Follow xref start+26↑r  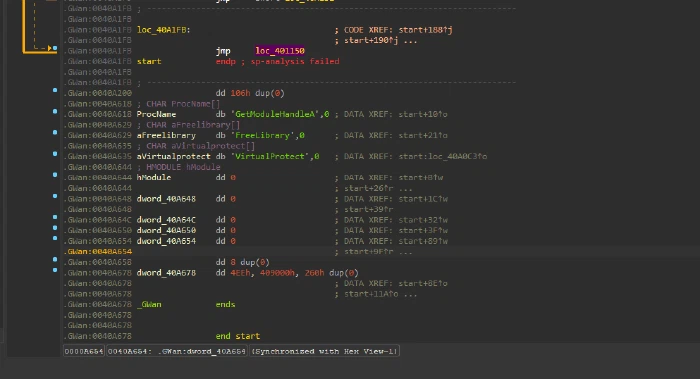[369, 188]
